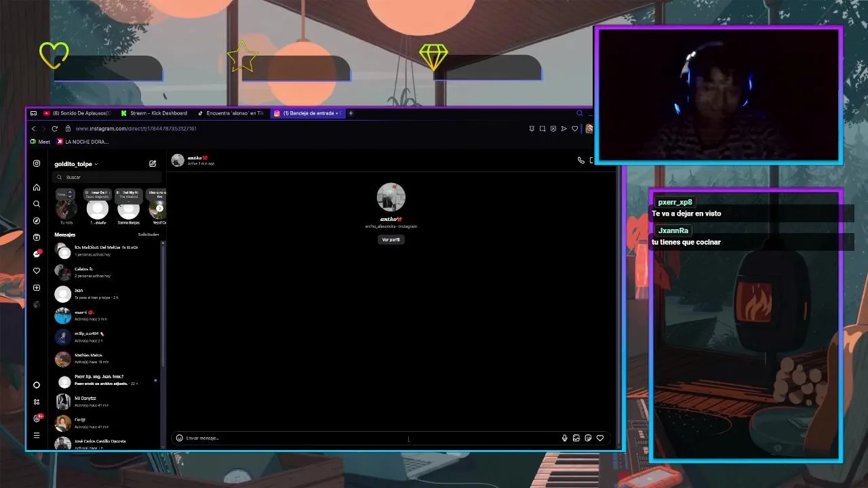Open the Solicitudes requests link
Screen dimensions: 868x488
(x=148, y=235)
